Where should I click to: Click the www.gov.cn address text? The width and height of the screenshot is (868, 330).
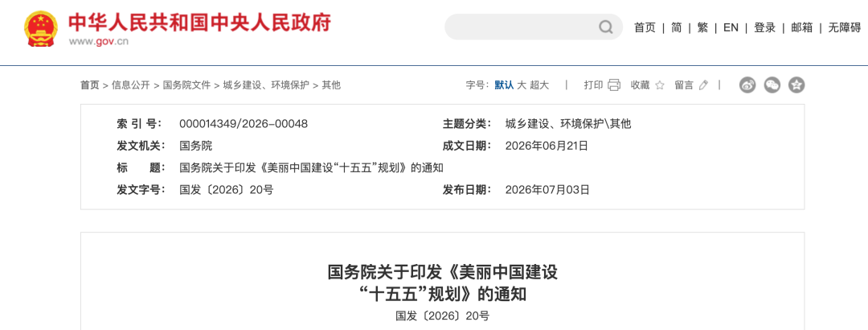coord(99,41)
